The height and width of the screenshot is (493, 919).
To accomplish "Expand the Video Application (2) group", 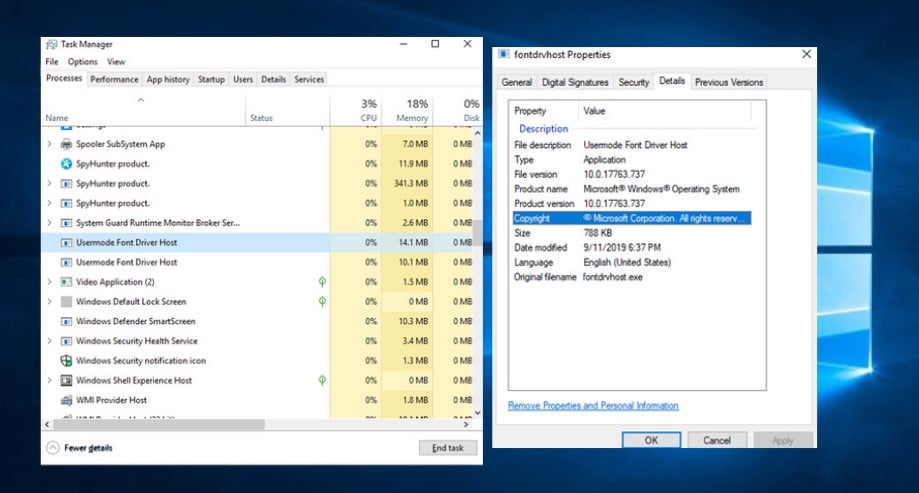I will pyautogui.click(x=49, y=282).
